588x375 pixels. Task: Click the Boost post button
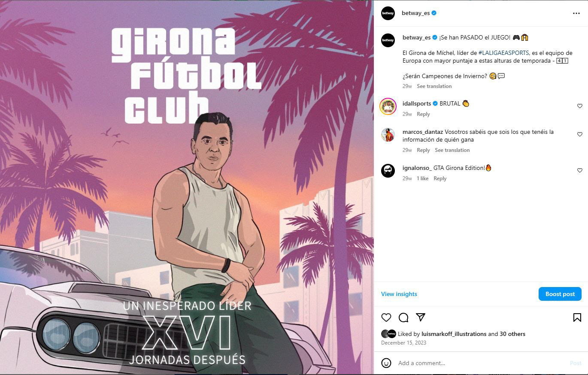(560, 294)
